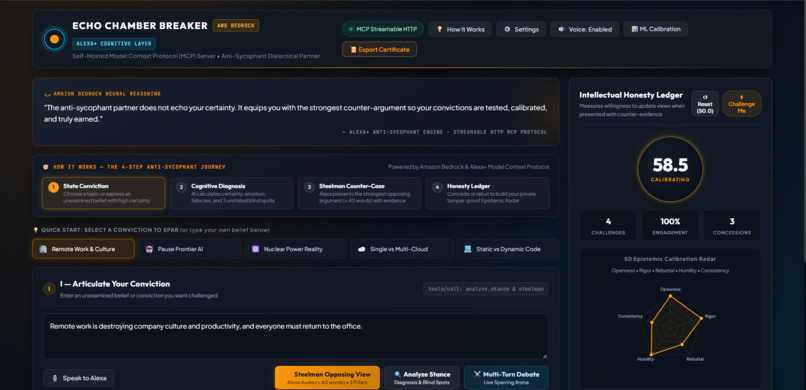Click the Analyze Stance button

[422, 378]
